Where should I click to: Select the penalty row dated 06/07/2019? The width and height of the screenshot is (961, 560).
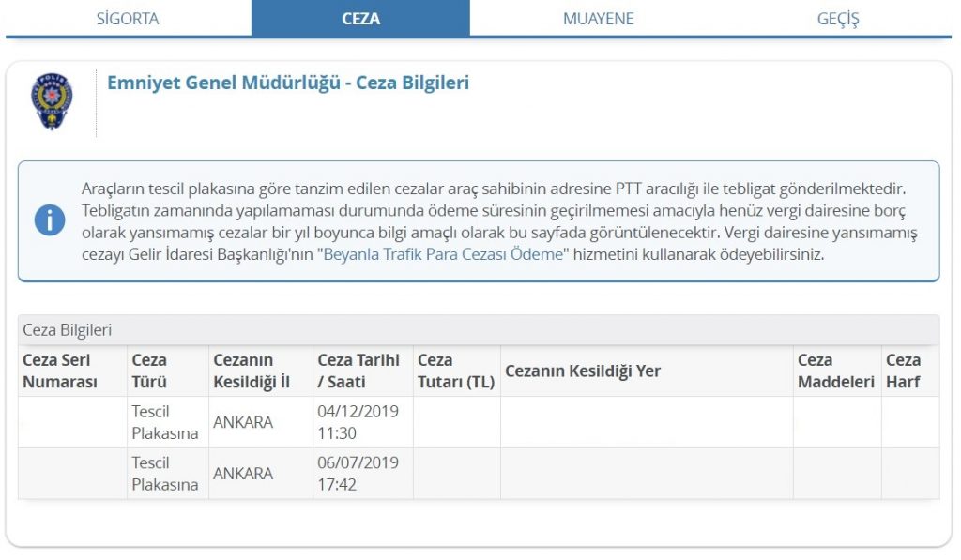click(479, 474)
